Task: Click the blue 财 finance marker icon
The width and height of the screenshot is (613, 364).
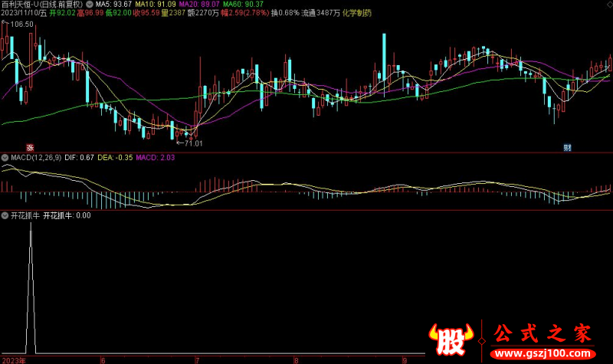Action: (x=568, y=147)
